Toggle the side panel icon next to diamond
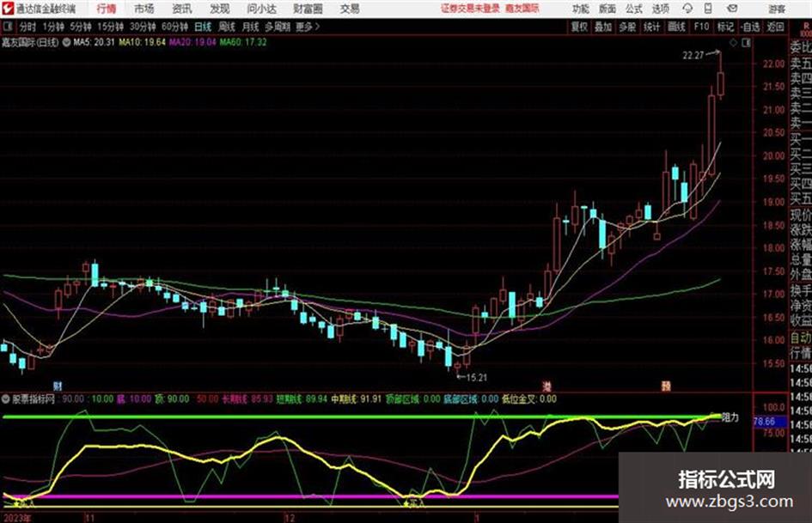Image resolution: width=812 pixels, height=523 pixels. point(746,43)
